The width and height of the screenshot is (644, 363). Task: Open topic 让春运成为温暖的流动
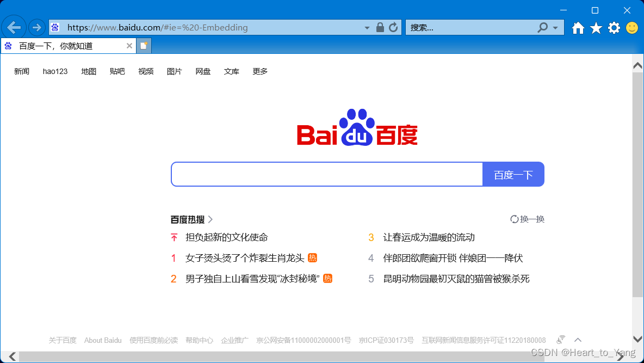[429, 237]
